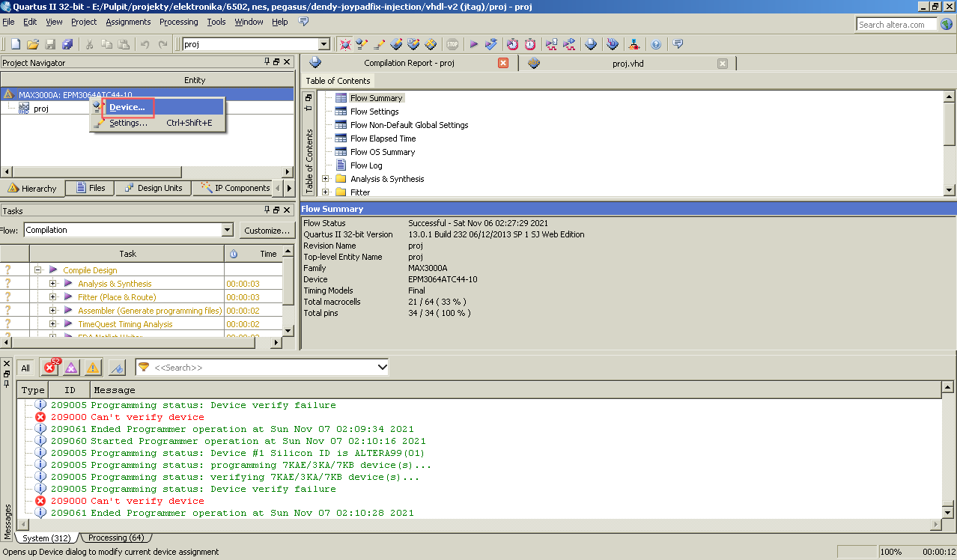
Task: Click the Redo arrow icon
Action: click(162, 44)
